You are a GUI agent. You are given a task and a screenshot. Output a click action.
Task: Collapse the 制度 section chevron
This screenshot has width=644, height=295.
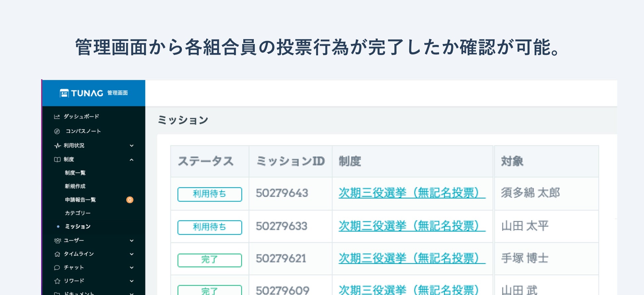[131, 160]
